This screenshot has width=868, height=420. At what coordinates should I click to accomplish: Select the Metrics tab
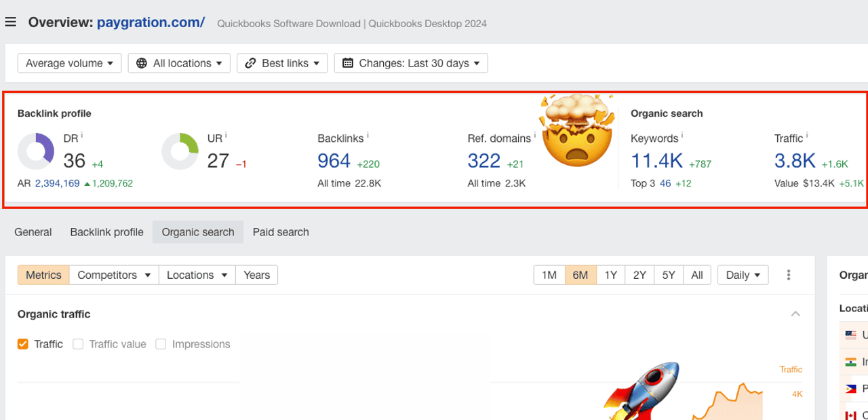tap(43, 275)
